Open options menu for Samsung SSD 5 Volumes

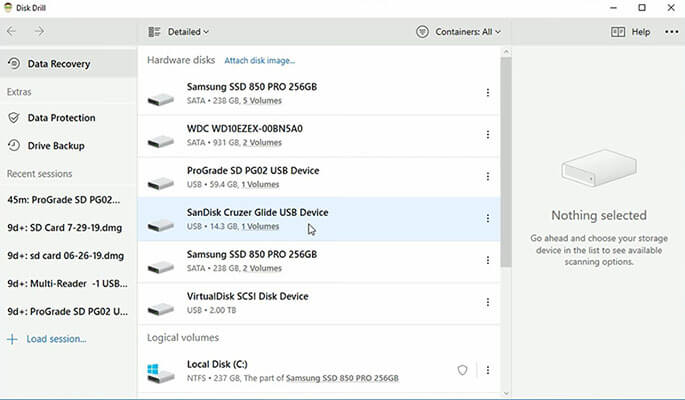pyautogui.click(x=488, y=93)
